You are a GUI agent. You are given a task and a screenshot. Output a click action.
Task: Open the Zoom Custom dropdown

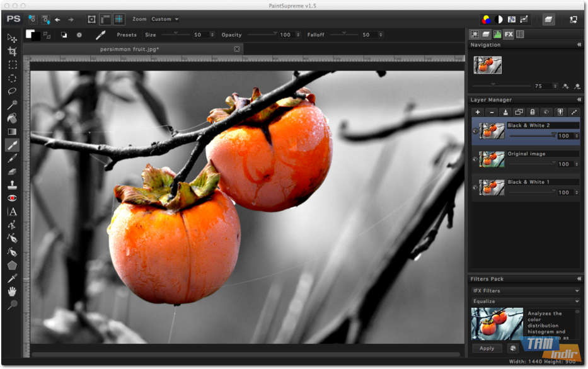pos(165,20)
